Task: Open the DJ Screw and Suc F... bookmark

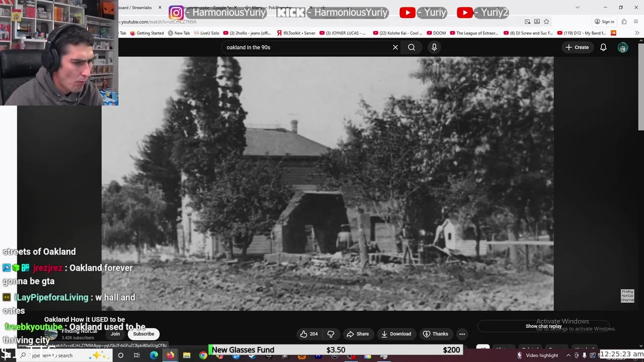Action: [528, 33]
